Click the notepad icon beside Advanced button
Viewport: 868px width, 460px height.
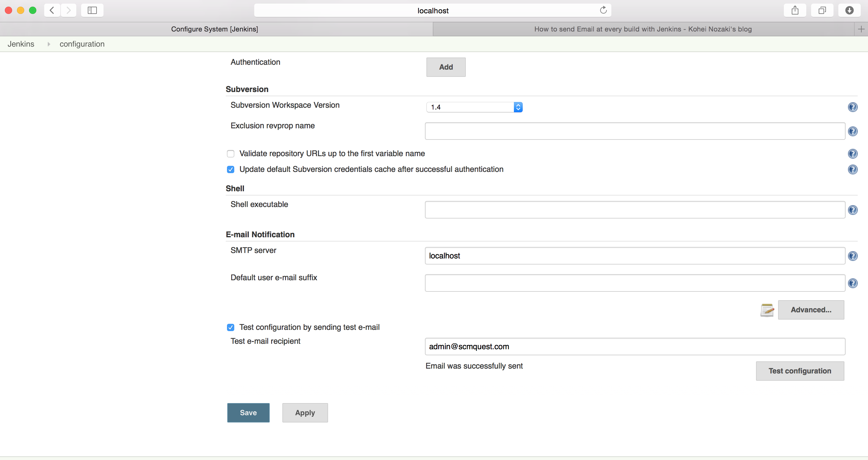[767, 310]
